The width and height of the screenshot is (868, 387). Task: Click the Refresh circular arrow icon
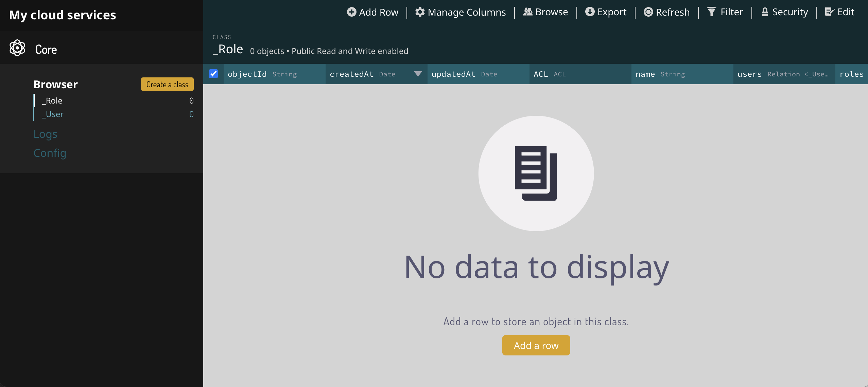click(x=648, y=12)
